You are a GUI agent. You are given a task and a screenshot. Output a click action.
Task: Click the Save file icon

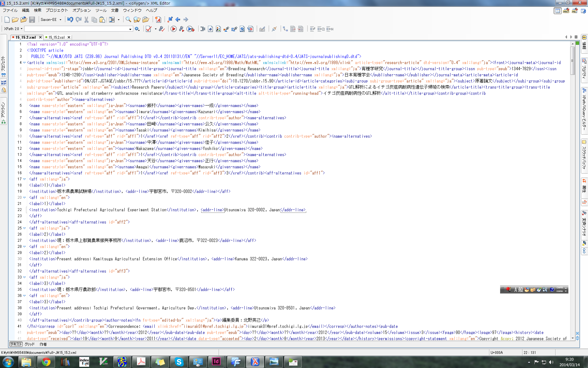[x=32, y=20]
